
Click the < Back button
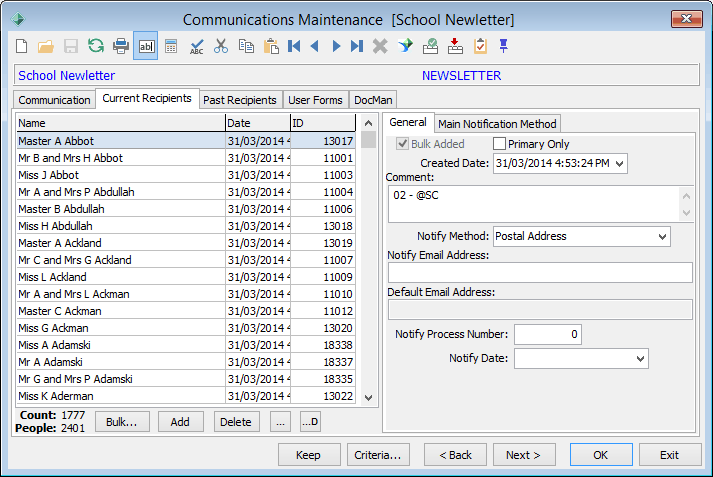point(455,455)
